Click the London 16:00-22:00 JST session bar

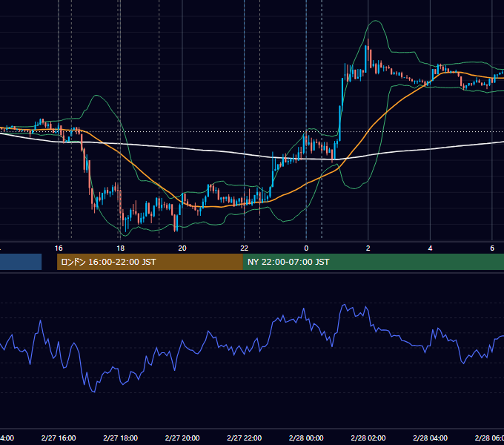150,262
